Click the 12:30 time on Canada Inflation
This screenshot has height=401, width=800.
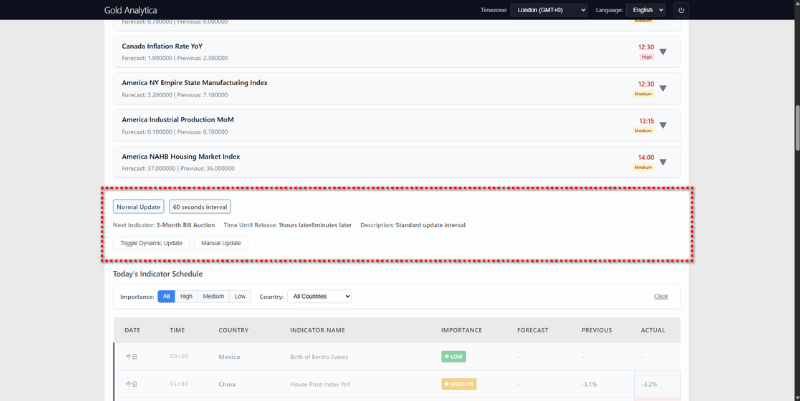pos(646,47)
